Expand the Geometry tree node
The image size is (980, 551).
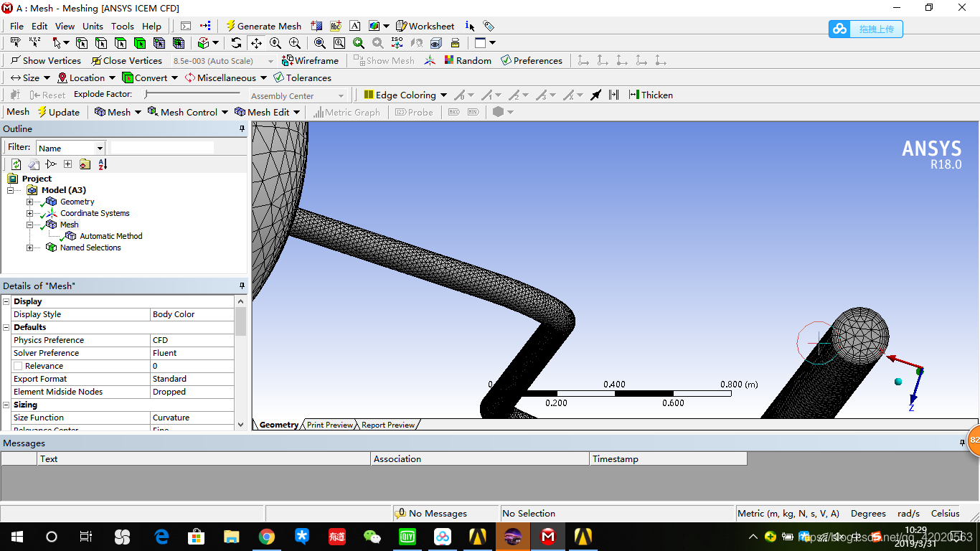click(x=29, y=202)
